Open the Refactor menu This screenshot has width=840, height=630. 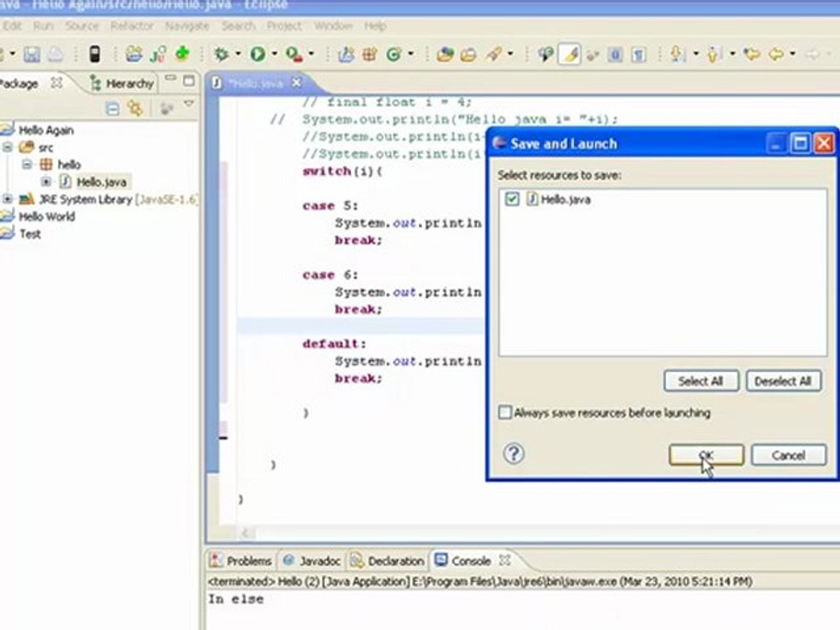click(132, 25)
